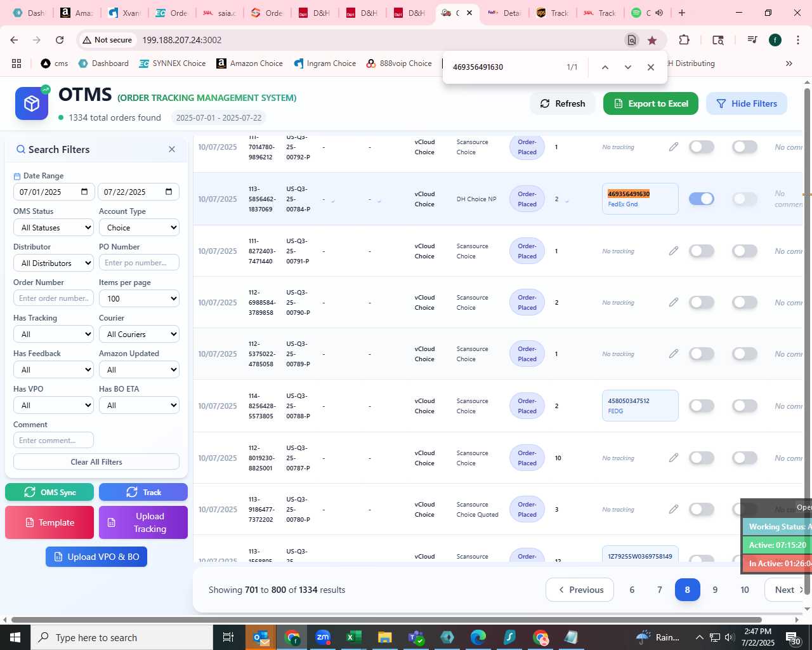The width and height of the screenshot is (812, 650).
Task: Click pencil edit icon for order US-Q3-25-00792-P
Action: (674, 147)
